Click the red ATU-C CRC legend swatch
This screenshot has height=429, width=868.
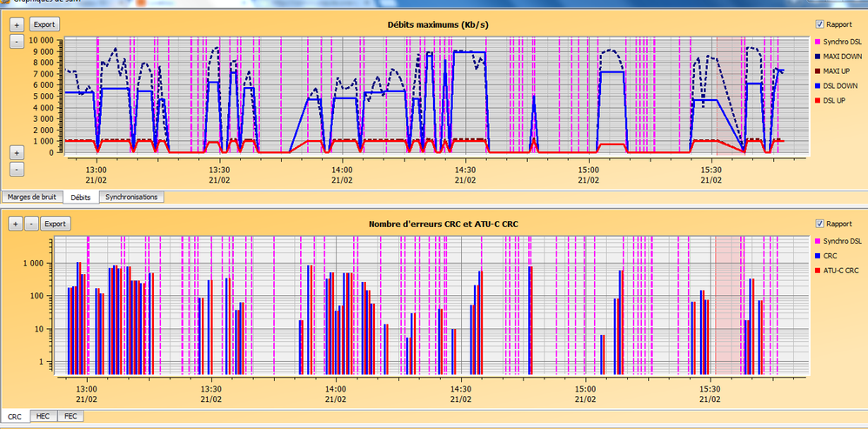[818, 271]
